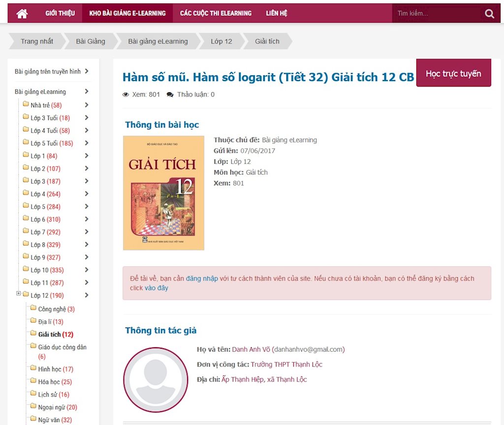Click the author avatar placeholder image
The height and width of the screenshot is (425, 504).
[x=156, y=380]
